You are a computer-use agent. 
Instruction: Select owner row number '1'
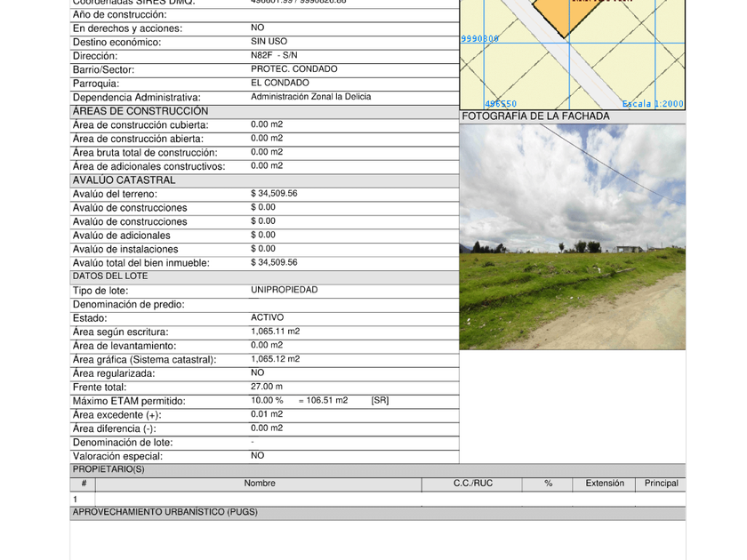76,500
